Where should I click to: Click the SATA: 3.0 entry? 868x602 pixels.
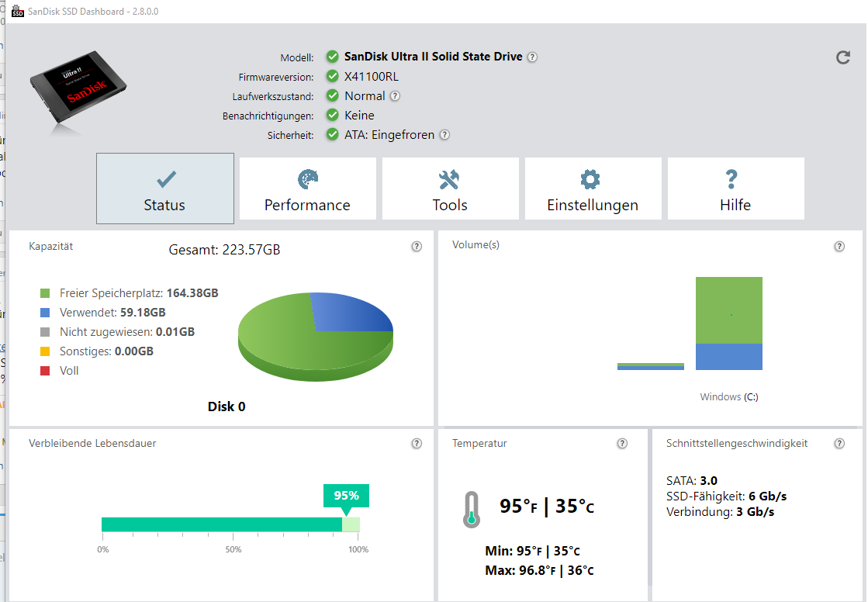(692, 481)
